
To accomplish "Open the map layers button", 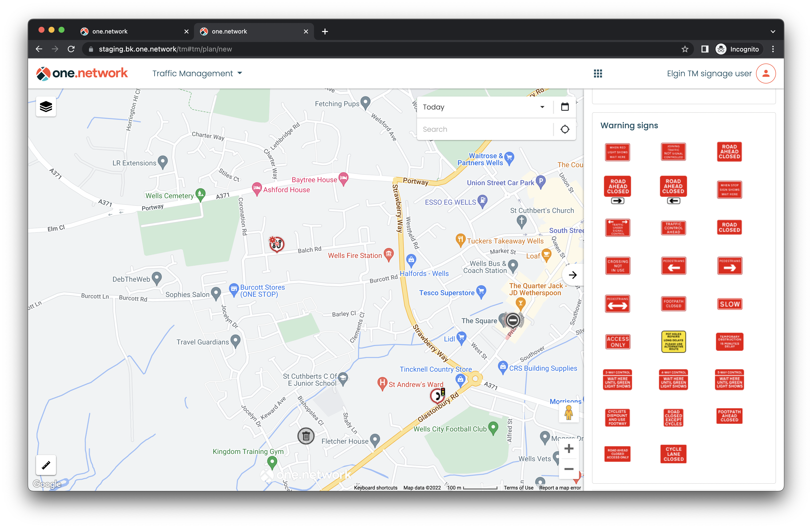I will pos(46,107).
